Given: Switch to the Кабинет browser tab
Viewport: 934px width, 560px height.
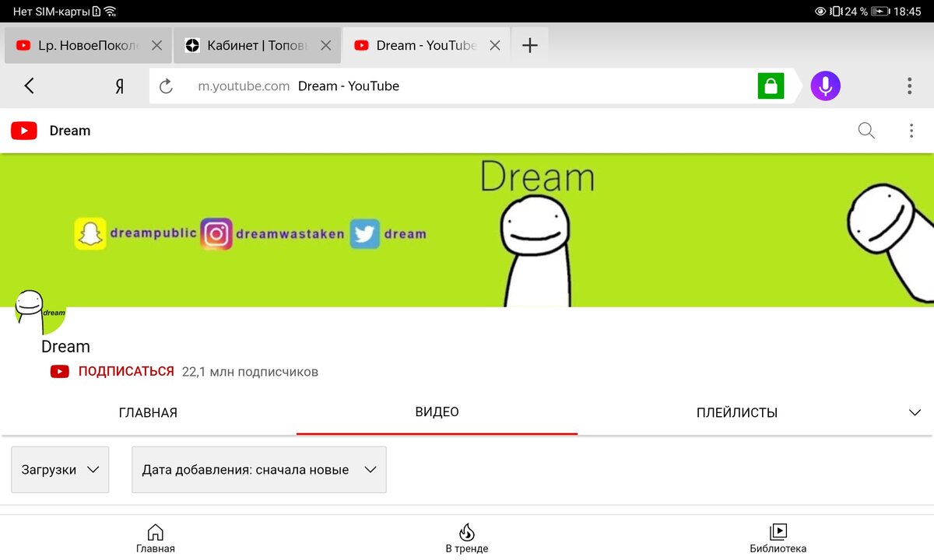Looking at the screenshot, I should coord(257,45).
